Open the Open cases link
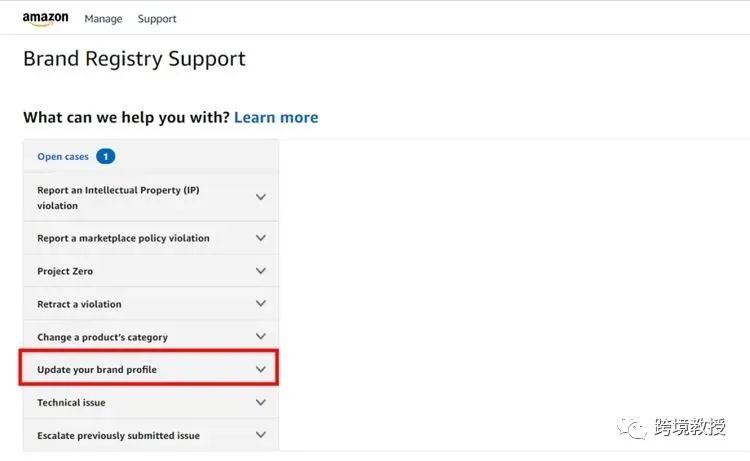 [x=63, y=156]
